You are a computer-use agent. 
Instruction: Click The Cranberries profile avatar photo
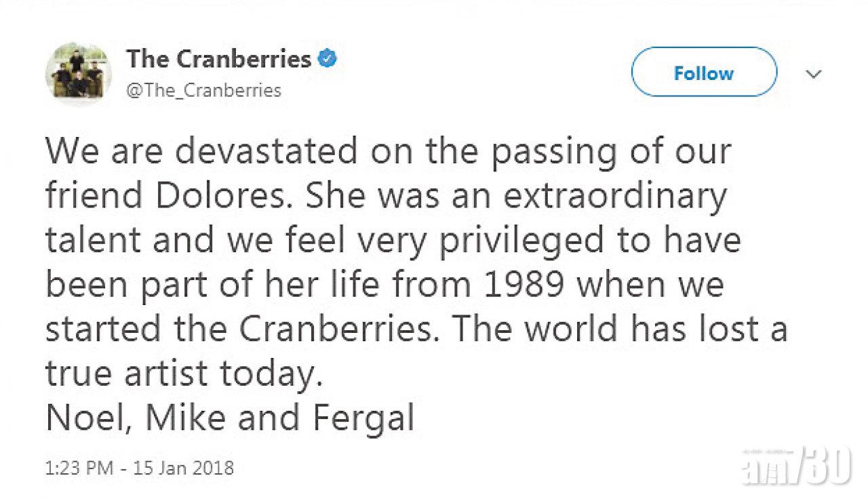pyautogui.click(x=78, y=74)
